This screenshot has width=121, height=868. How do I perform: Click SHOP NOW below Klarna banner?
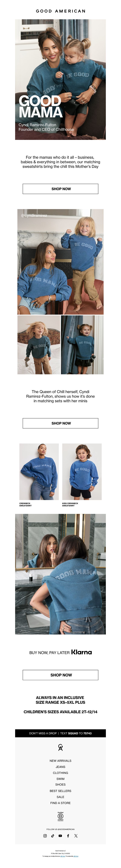tap(60, 675)
